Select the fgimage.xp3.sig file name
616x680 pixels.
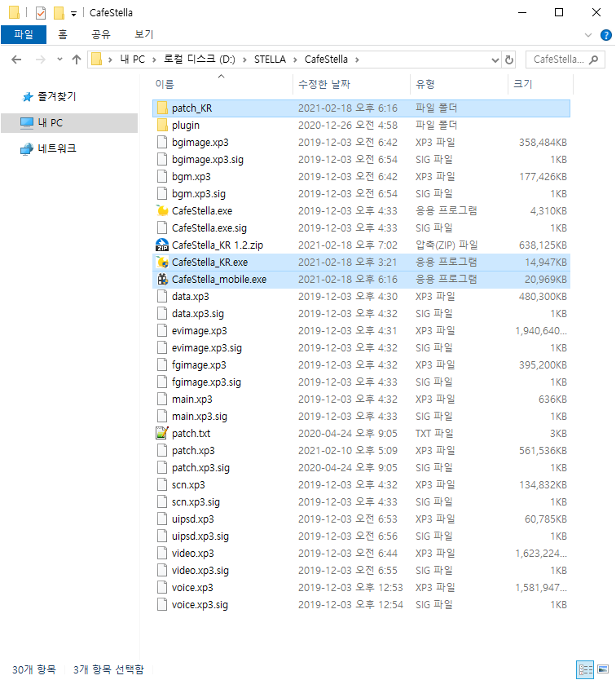[x=206, y=382]
